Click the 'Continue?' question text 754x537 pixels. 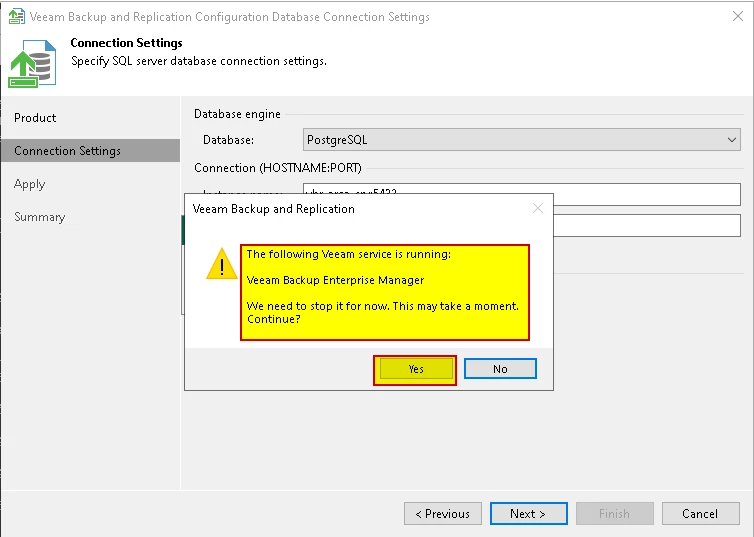[x=274, y=319]
